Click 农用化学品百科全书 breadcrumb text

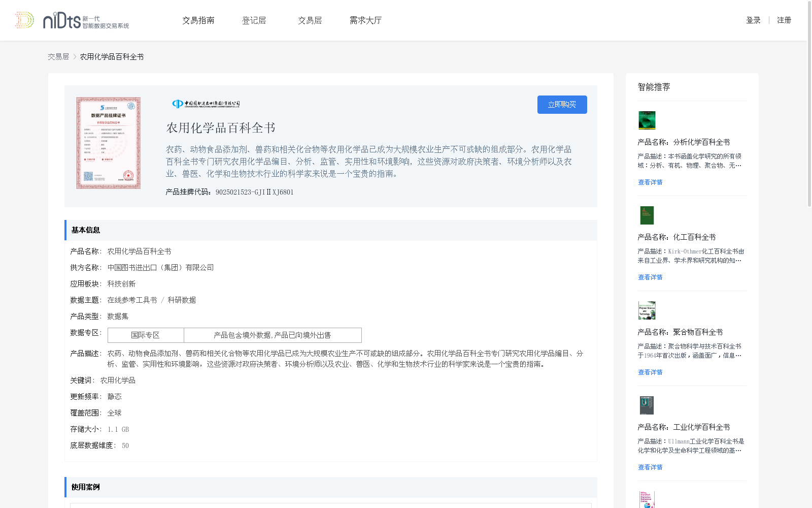112,57
